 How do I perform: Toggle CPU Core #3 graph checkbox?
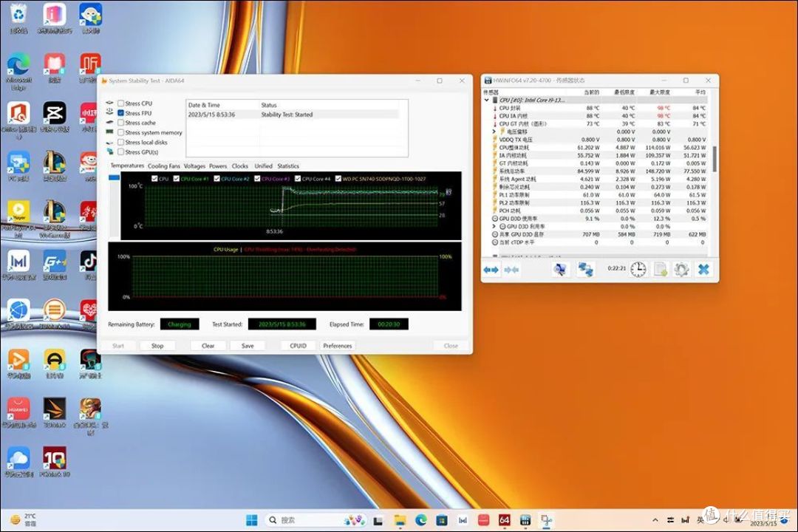coord(258,179)
